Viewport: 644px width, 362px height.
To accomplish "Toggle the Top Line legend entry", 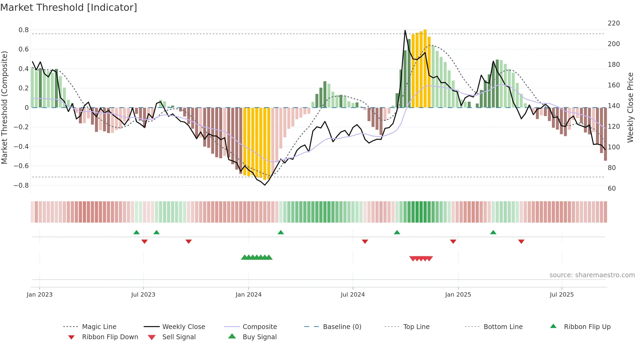I will [x=407, y=327].
